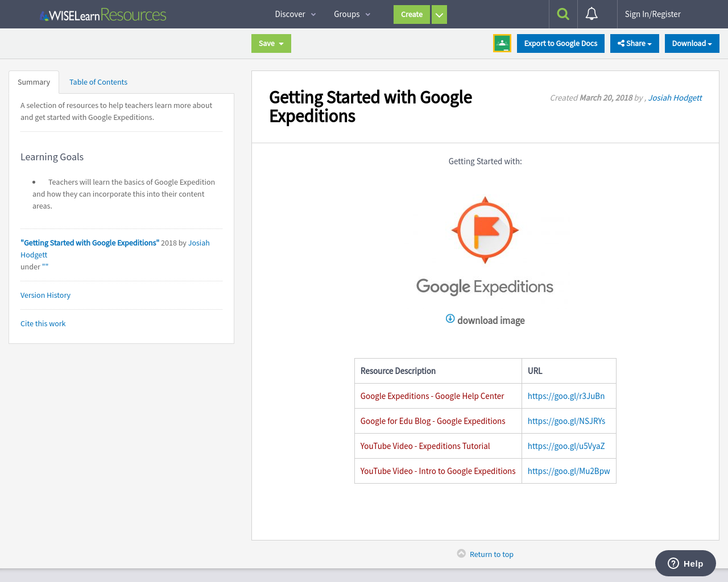Click the WISELearn Resources logo
The width and height of the screenshot is (728, 582).
pos(102,14)
